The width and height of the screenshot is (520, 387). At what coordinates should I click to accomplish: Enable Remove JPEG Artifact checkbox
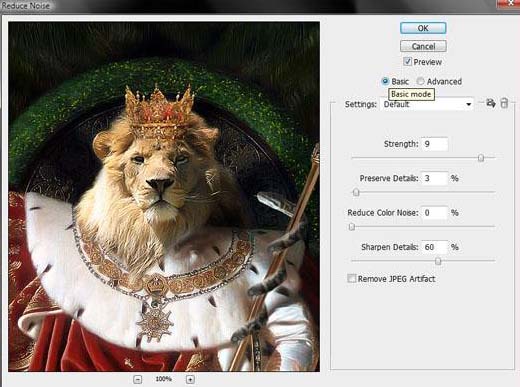pyautogui.click(x=352, y=278)
